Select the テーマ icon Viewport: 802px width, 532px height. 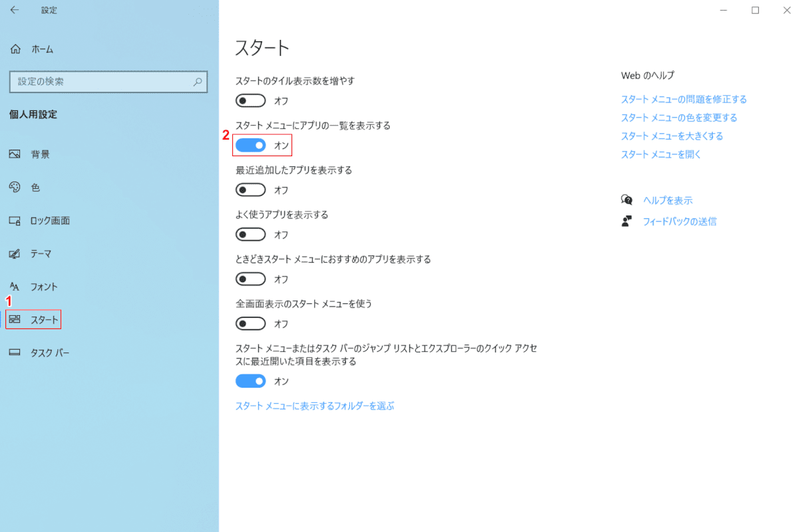15,254
